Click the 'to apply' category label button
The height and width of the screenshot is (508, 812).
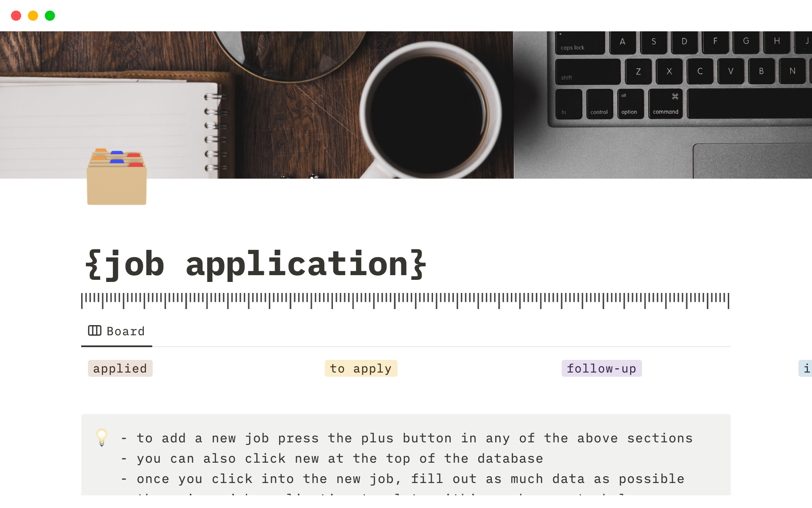coord(360,368)
